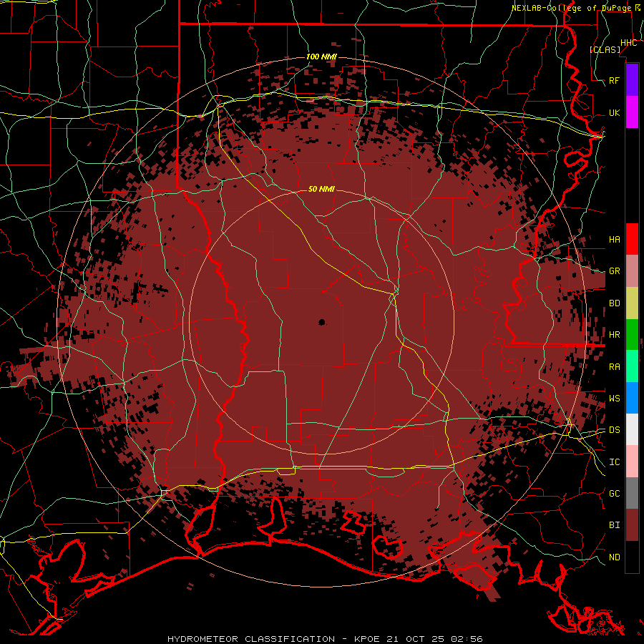Screen dimensions: 644x644
Task: Click the mint green RA legend swatch
Action: 632,366
